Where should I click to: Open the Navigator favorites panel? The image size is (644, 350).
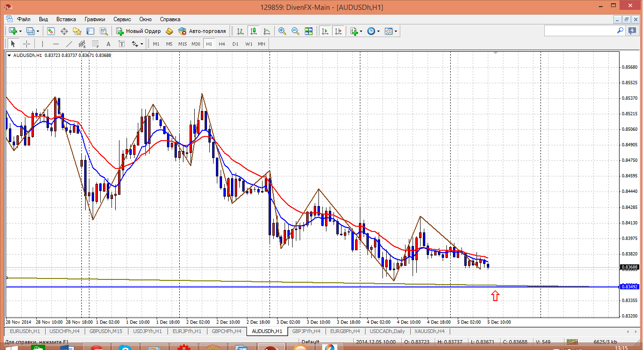[x=77, y=31]
